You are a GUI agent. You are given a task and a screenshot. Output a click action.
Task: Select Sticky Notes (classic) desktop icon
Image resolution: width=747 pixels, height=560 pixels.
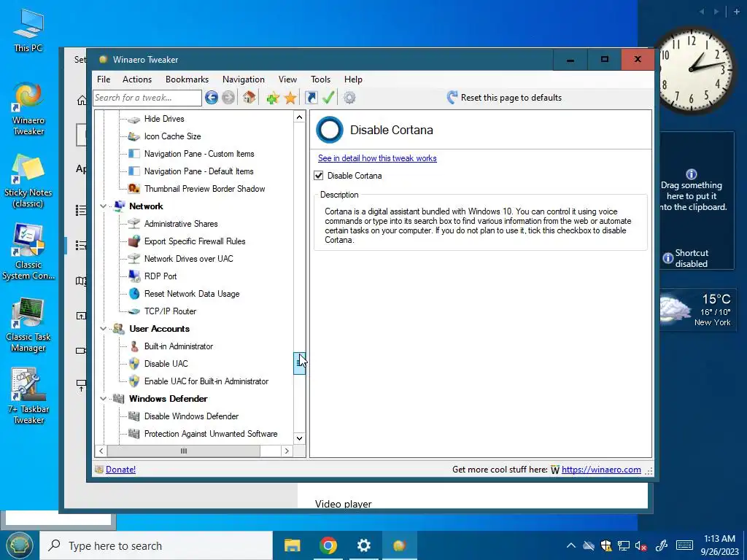point(28,182)
